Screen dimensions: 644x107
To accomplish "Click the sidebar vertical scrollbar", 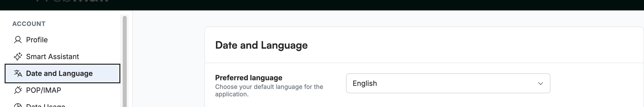I will 125,61.
